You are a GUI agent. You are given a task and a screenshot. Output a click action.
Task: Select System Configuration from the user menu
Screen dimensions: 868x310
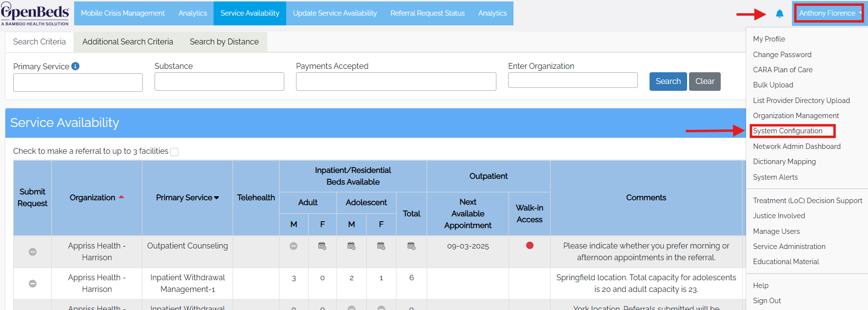tap(788, 131)
